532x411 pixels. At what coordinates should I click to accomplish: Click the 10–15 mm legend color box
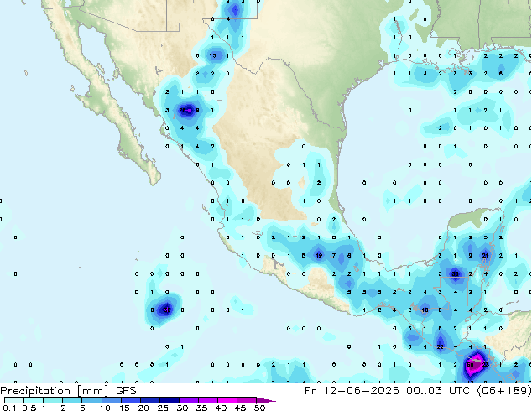click(x=111, y=400)
